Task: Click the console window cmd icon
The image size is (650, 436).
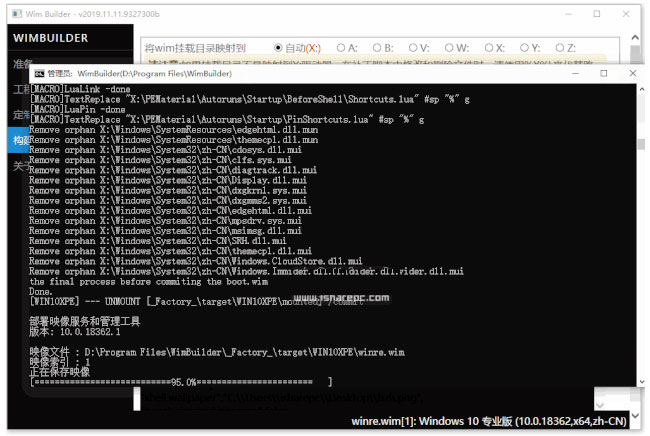Action: tap(39, 74)
